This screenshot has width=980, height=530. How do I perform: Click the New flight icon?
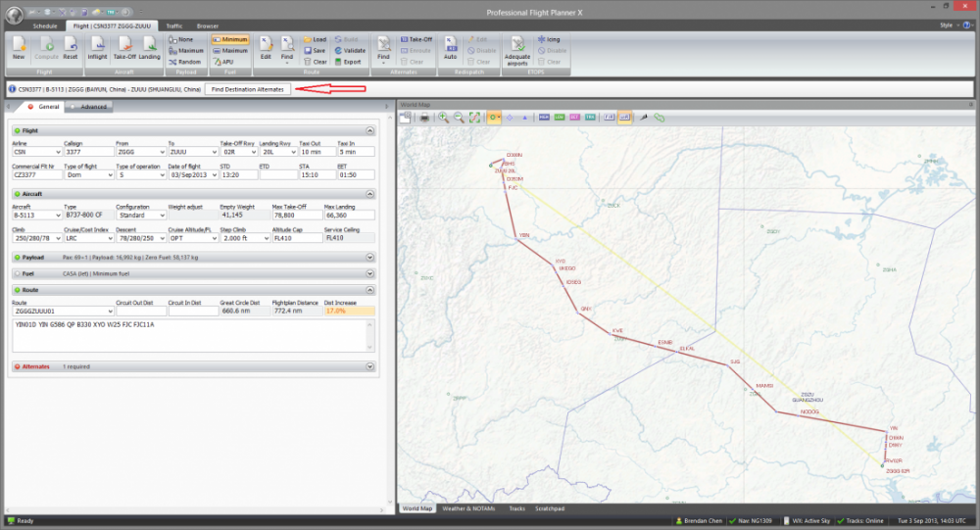pyautogui.click(x=19, y=48)
